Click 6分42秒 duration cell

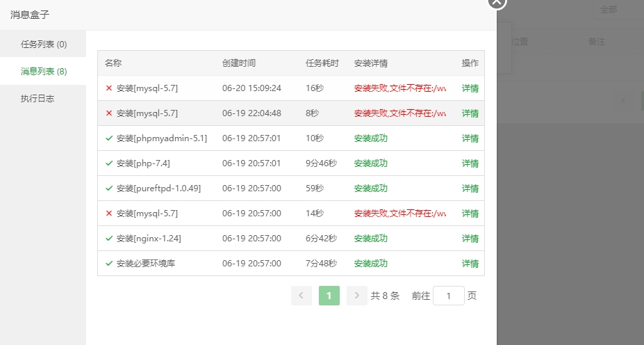click(321, 239)
